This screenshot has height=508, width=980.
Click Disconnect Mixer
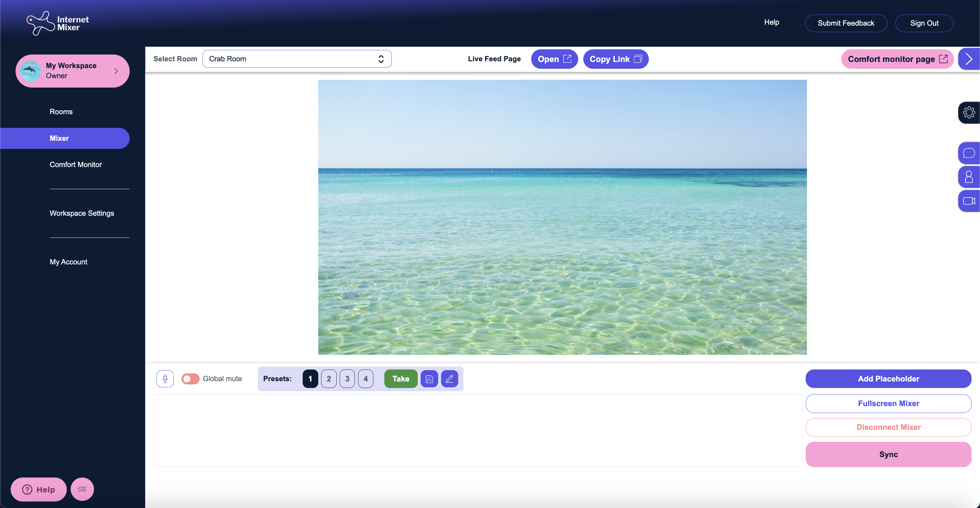pos(888,427)
